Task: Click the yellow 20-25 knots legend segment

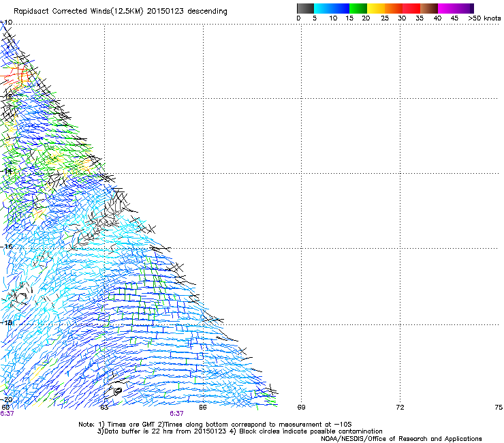Action: coord(376,8)
